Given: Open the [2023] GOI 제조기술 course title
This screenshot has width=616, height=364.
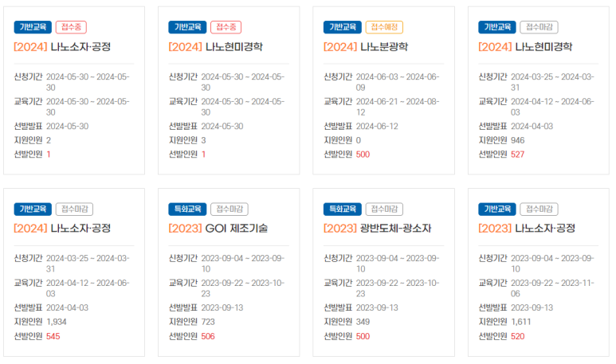Looking at the screenshot, I should coord(218,228).
